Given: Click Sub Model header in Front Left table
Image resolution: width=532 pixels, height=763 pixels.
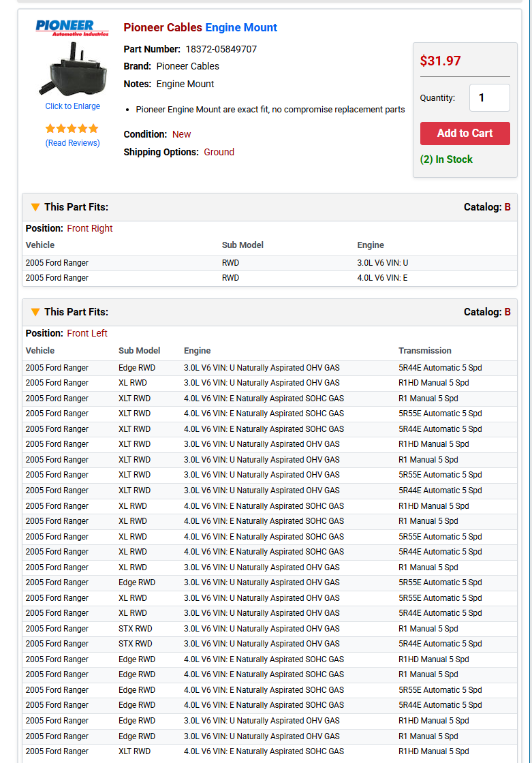Looking at the screenshot, I should pyautogui.click(x=139, y=351).
